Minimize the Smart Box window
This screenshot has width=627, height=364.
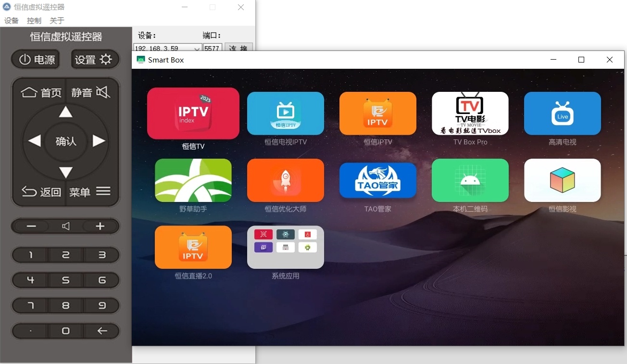point(553,60)
